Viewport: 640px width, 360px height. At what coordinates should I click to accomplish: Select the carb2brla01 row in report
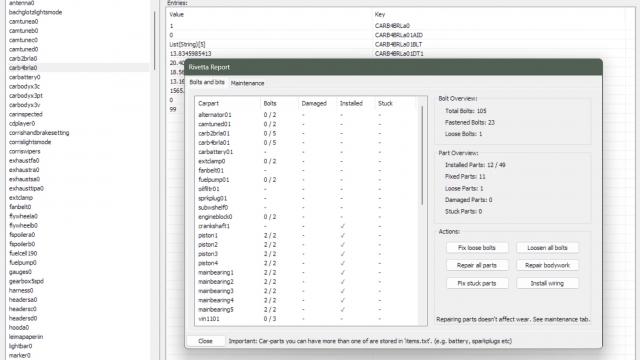(x=307, y=133)
